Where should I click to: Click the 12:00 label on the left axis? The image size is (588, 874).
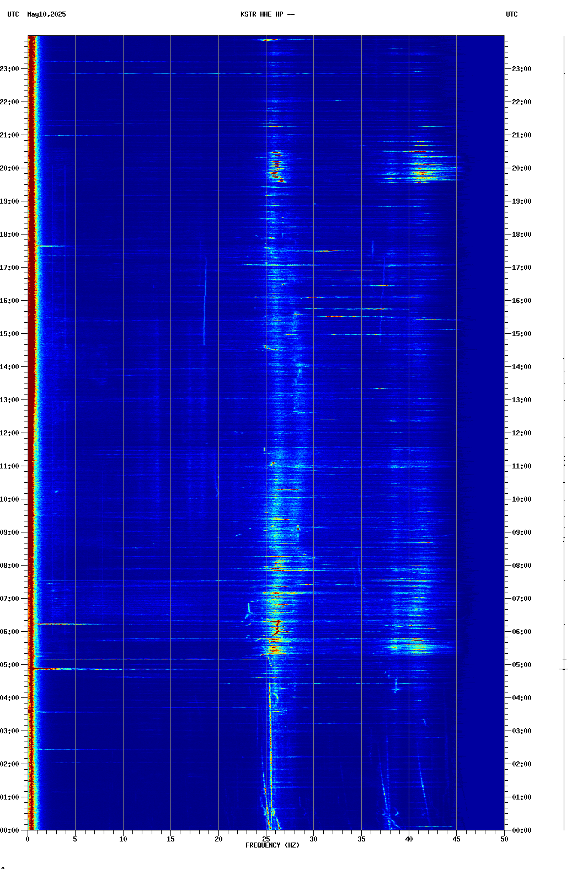click(x=9, y=433)
